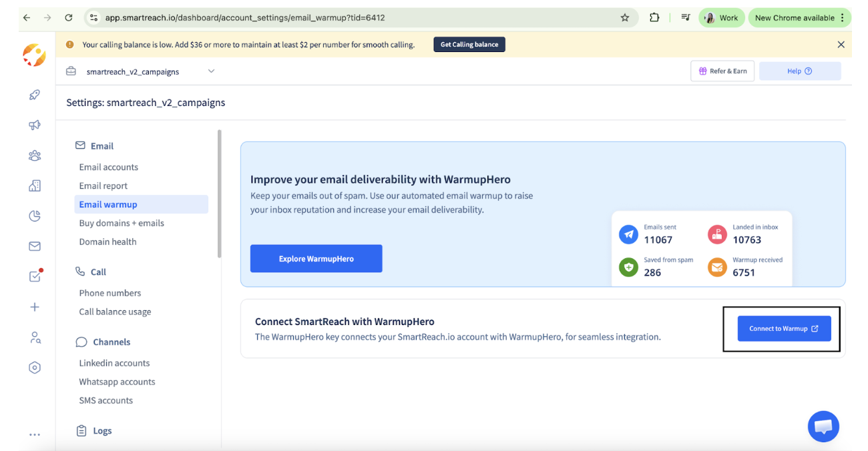
Task: Open Phone numbers settings
Action: 110,293
